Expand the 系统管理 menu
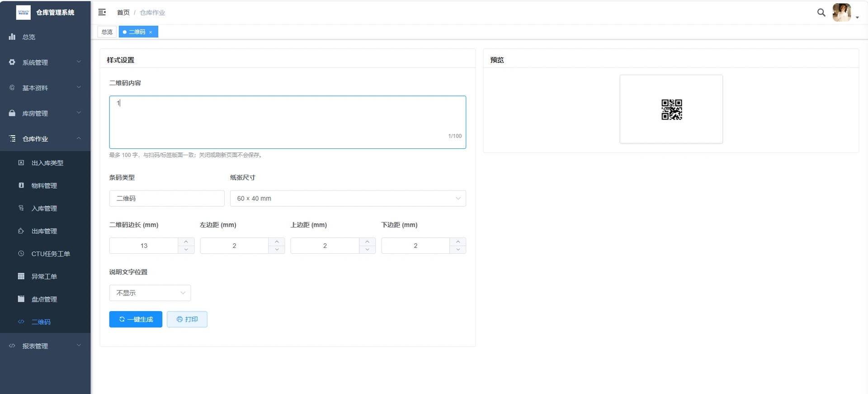868x394 pixels. point(45,62)
